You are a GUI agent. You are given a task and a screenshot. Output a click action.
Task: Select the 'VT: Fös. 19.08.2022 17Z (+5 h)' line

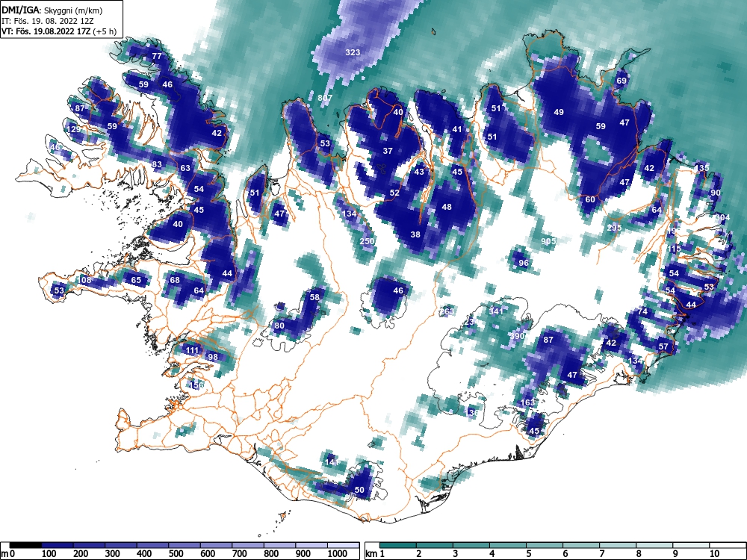tap(59, 31)
